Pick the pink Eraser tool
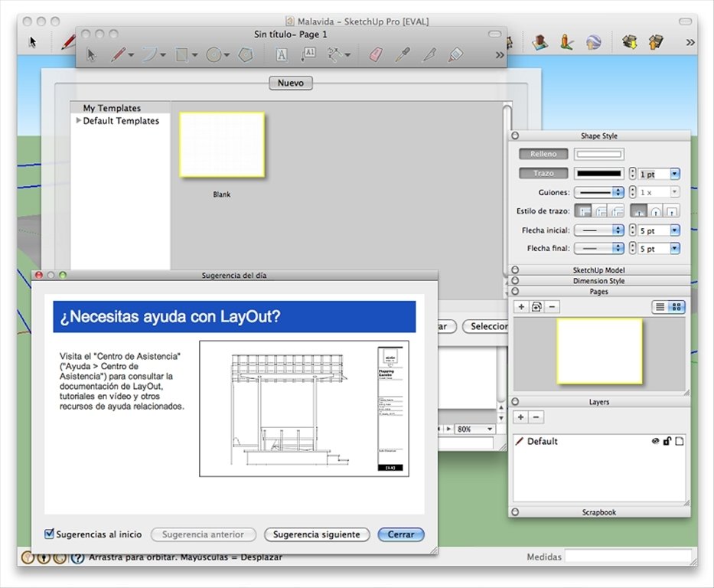The image size is (714, 588). (x=375, y=55)
